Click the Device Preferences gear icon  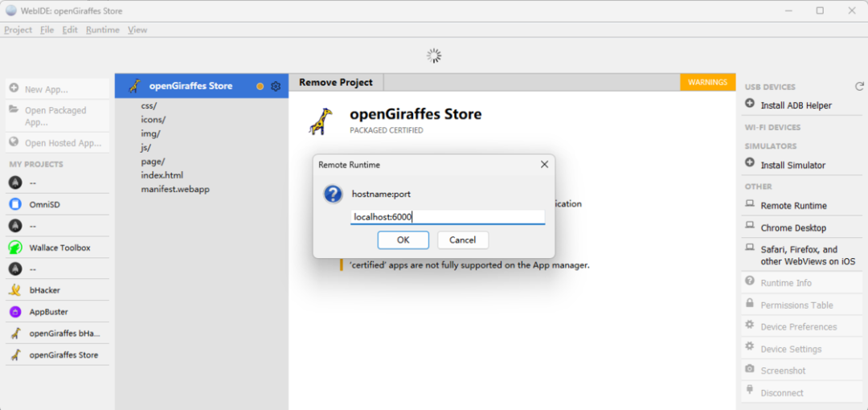(x=750, y=325)
